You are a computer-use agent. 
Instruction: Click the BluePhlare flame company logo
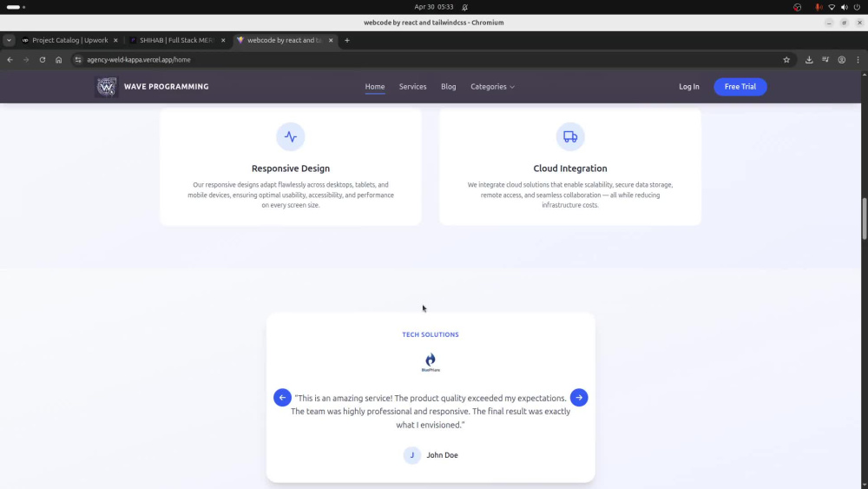point(431,362)
